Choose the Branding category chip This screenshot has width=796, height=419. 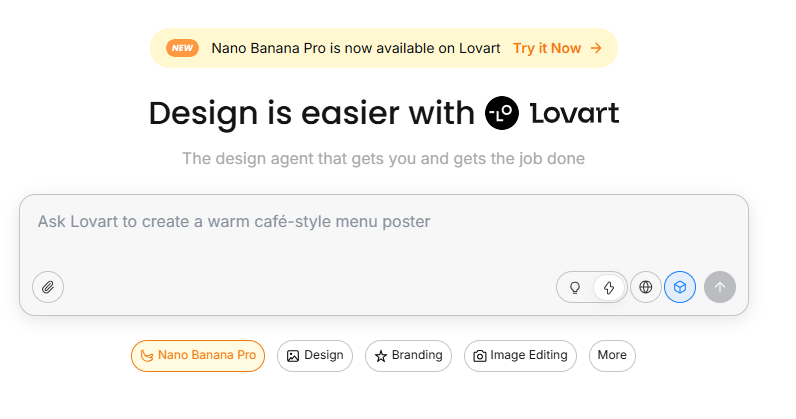[408, 356]
